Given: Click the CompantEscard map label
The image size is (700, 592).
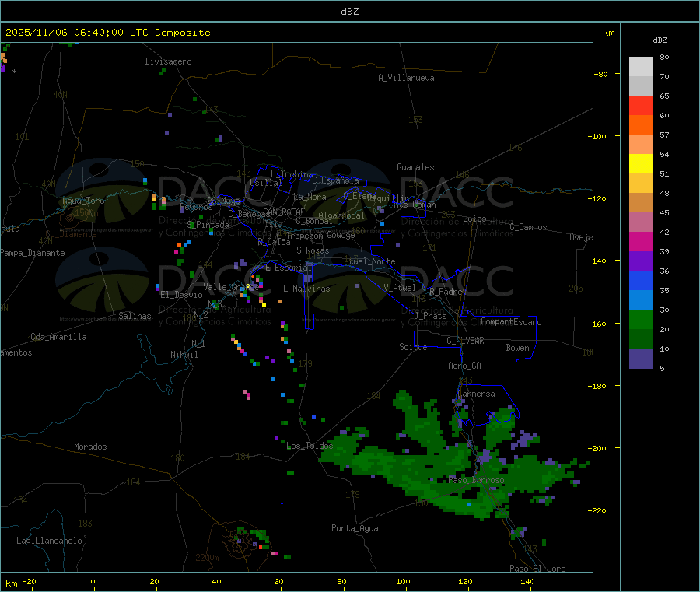Looking at the screenshot, I should tap(511, 322).
